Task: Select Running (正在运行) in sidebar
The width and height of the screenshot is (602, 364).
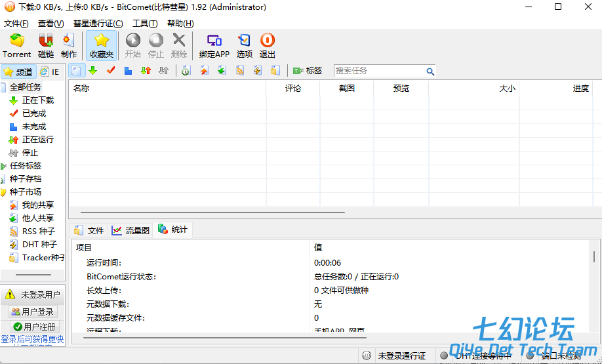Action: [x=38, y=140]
